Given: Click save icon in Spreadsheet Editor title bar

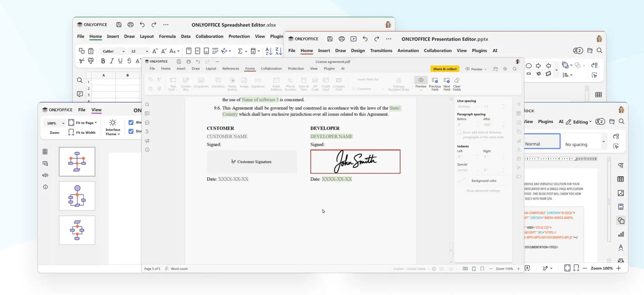Looking at the screenshot, I should pyautogui.click(x=119, y=24).
